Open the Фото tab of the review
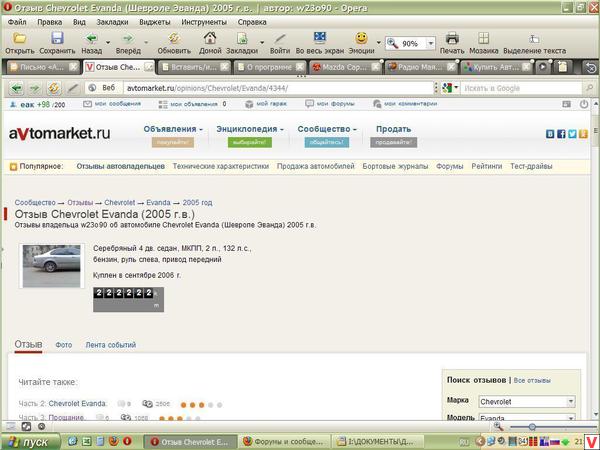 [x=64, y=345]
